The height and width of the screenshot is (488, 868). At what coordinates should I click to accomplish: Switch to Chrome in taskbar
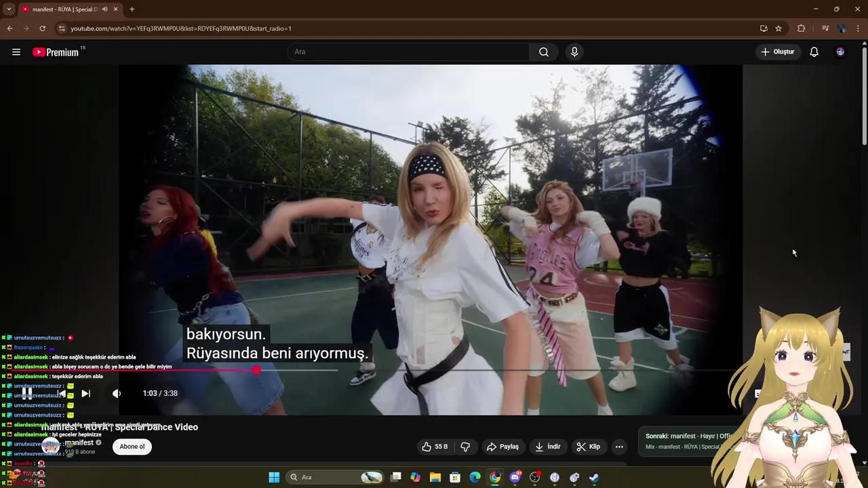click(x=495, y=477)
